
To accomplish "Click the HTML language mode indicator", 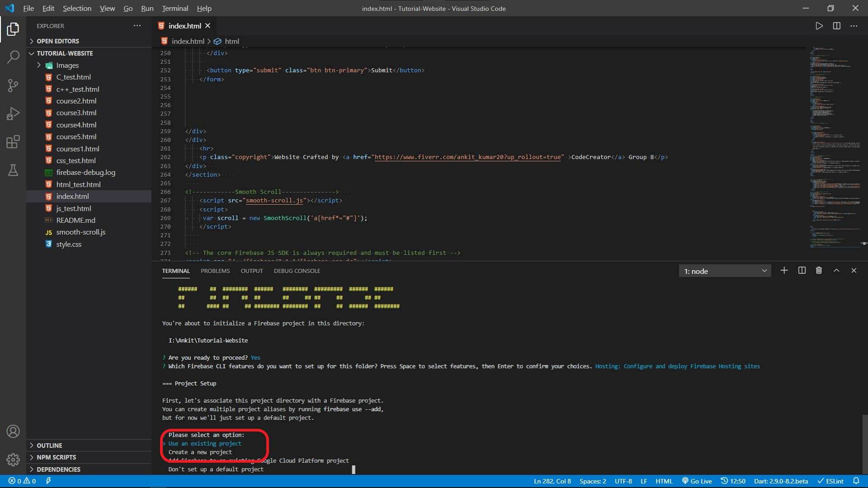I will [664, 481].
